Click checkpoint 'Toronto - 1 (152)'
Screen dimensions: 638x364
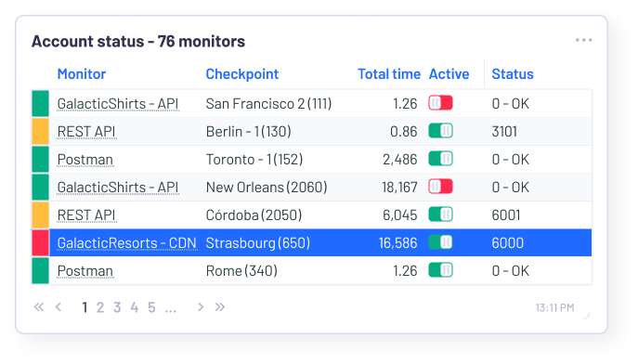tap(254, 160)
